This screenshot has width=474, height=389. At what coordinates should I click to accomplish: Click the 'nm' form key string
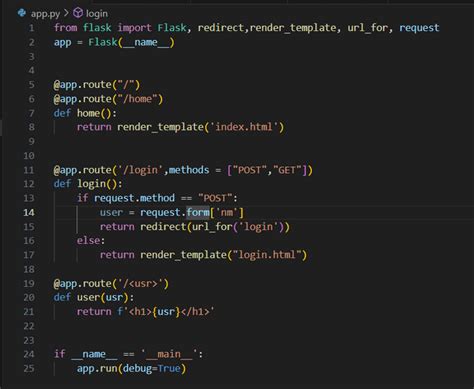tap(227, 213)
